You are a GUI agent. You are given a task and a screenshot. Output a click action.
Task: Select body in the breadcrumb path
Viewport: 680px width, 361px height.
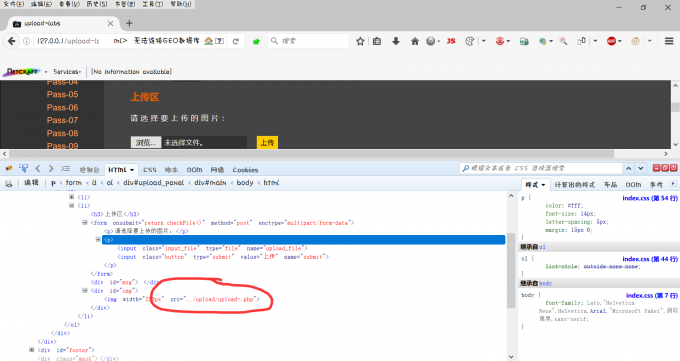pos(245,183)
